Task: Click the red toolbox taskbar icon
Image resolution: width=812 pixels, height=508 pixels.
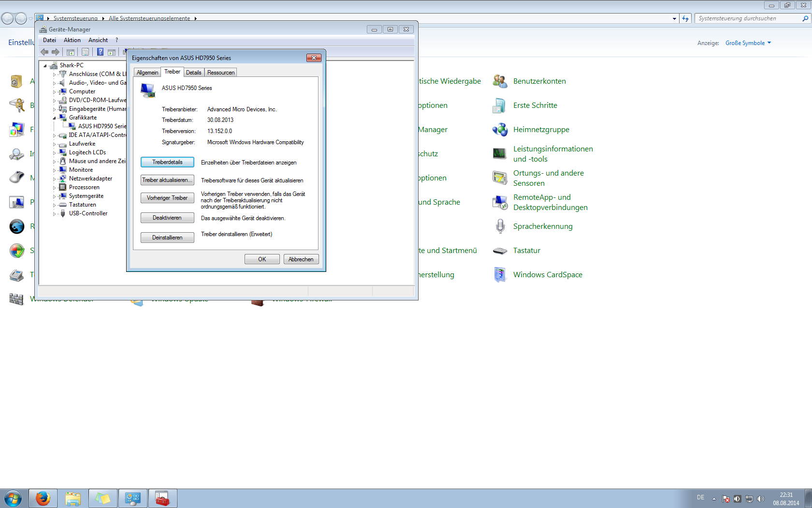Action: tap(162, 498)
